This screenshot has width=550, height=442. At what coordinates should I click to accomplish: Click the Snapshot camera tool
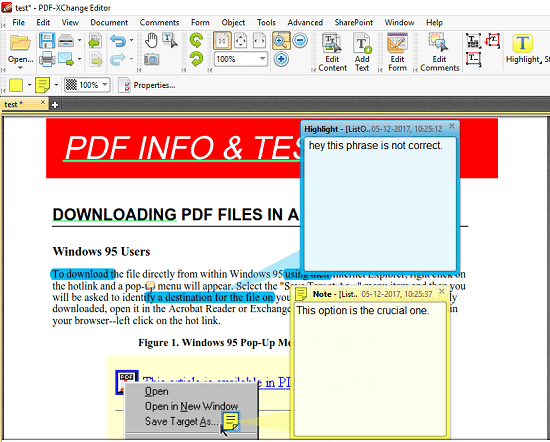click(x=152, y=59)
